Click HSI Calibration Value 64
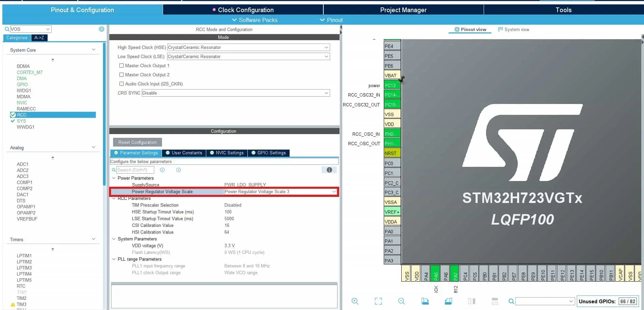This screenshot has height=310, width=644. [x=227, y=232]
